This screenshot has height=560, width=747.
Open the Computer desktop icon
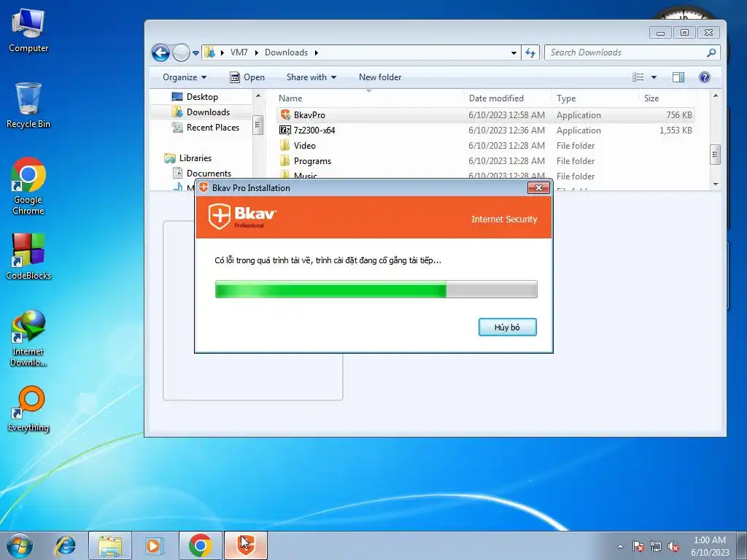point(28,29)
